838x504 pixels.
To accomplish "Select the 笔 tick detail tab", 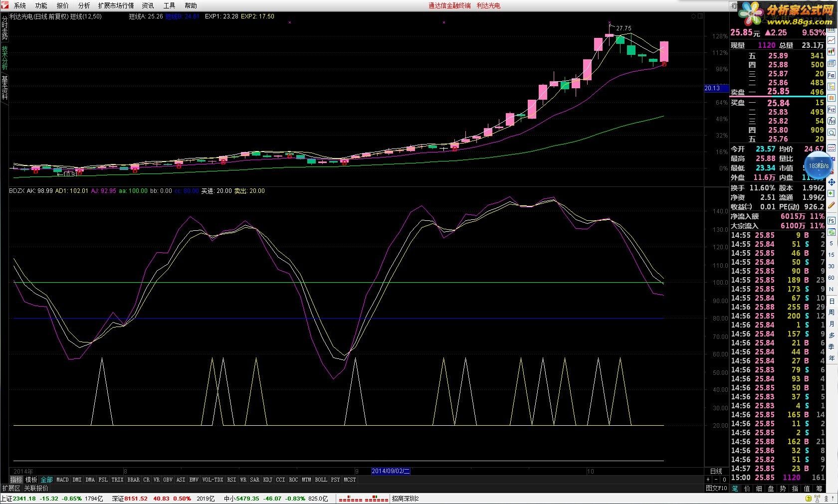I will (x=735, y=489).
